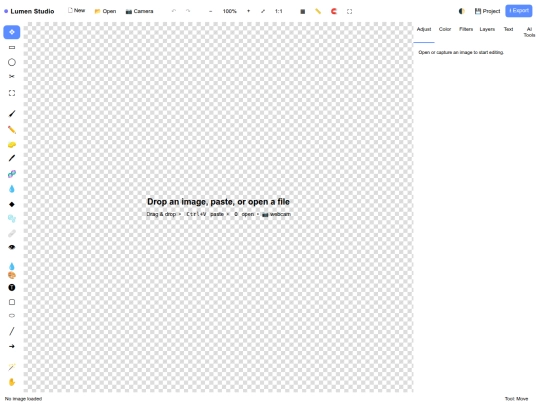Select the magic wand tool
Screen dimensions: 540x405
(x=12, y=367)
